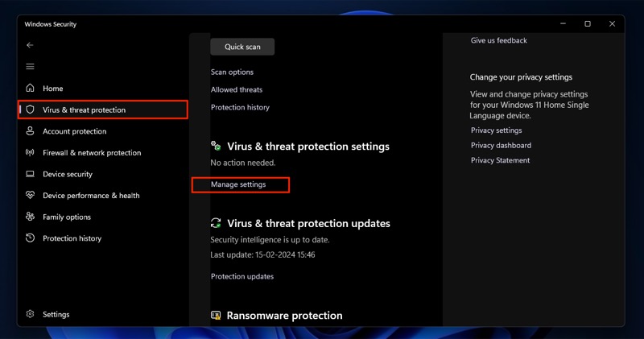Click Give us feedback link
Image resolution: width=644 pixels, height=339 pixels.
pos(498,40)
